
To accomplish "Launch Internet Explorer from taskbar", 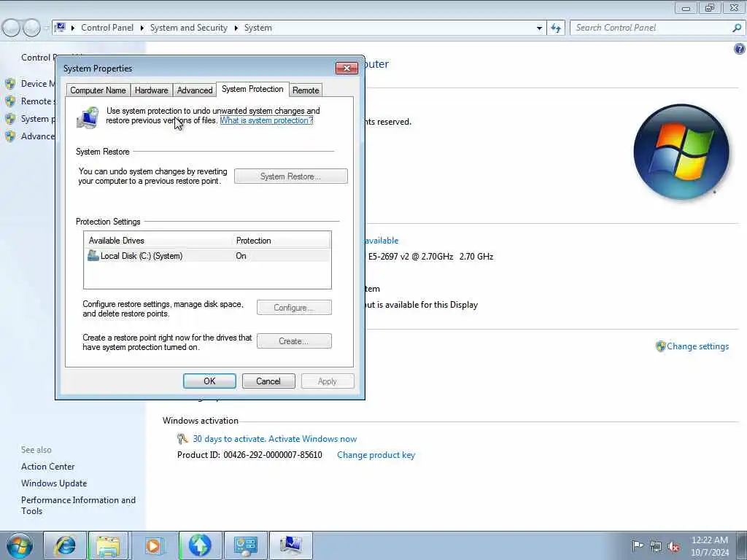I will (65, 545).
